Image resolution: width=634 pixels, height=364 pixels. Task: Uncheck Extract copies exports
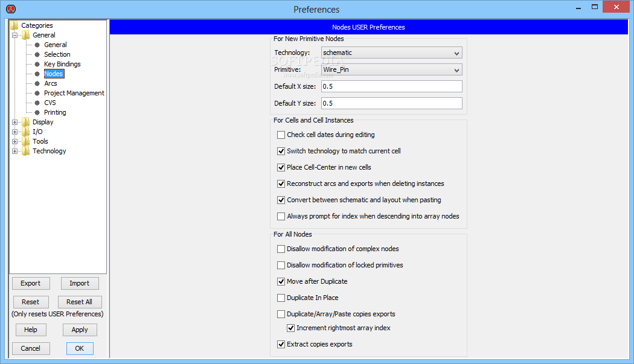point(281,345)
